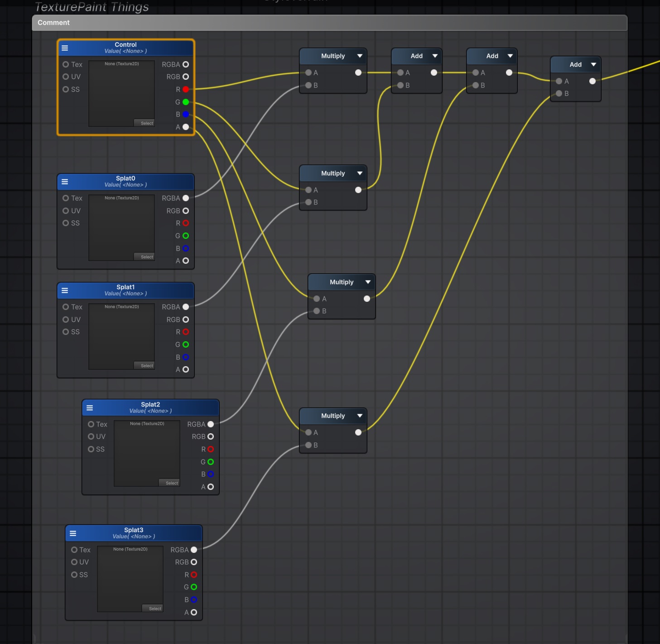Click the B output port on Splat1

[x=186, y=357]
